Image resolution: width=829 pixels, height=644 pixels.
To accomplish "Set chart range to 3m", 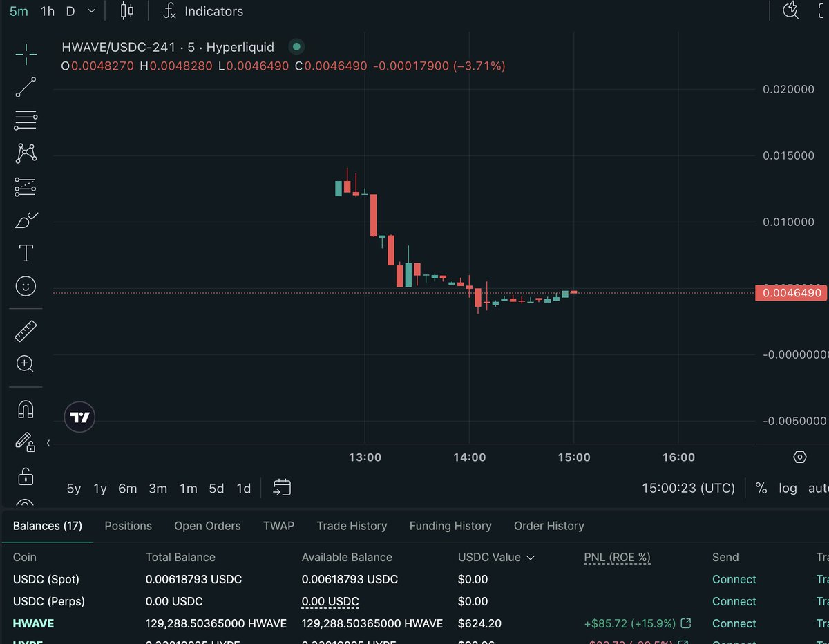I will pos(158,489).
